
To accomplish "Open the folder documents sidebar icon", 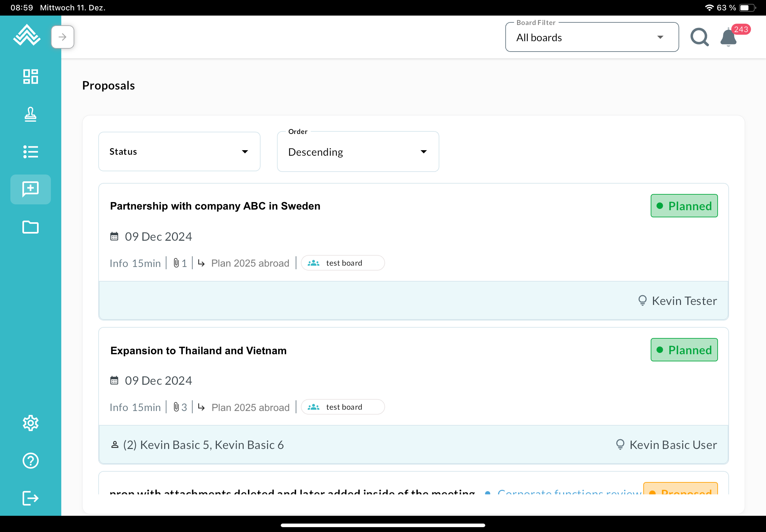I will 30,227.
